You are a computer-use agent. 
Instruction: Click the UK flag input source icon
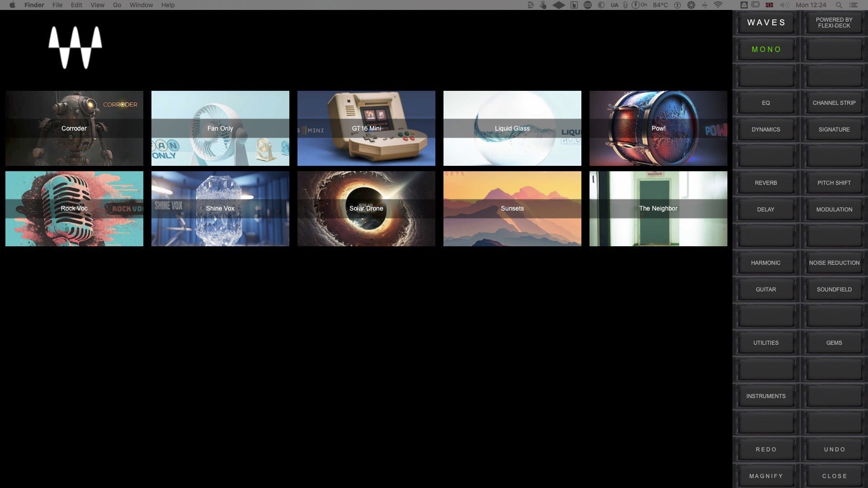coord(769,5)
